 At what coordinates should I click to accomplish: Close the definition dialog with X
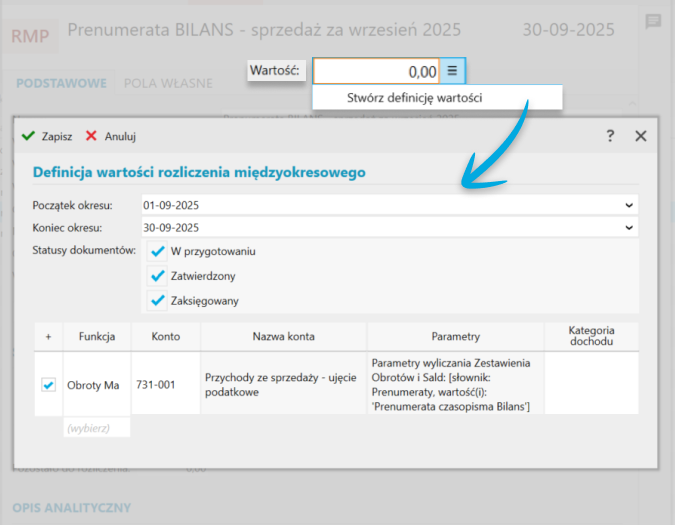[x=641, y=136]
